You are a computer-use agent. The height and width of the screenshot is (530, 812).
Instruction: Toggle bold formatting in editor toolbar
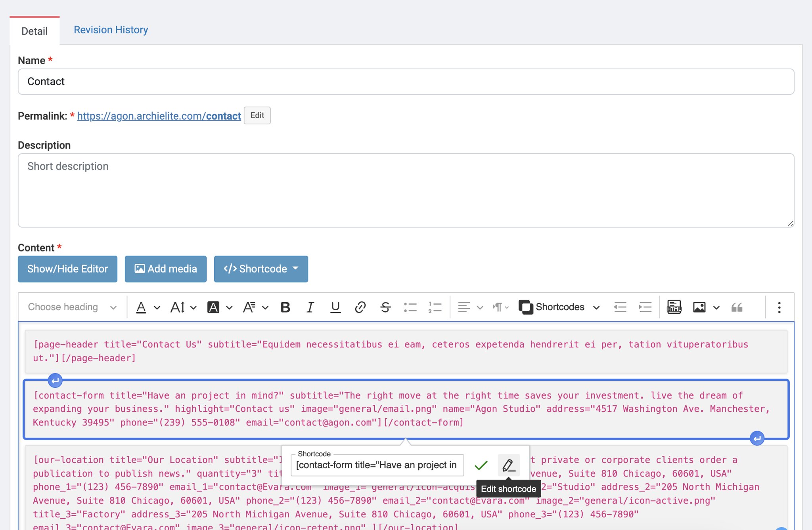click(x=285, y=307)
